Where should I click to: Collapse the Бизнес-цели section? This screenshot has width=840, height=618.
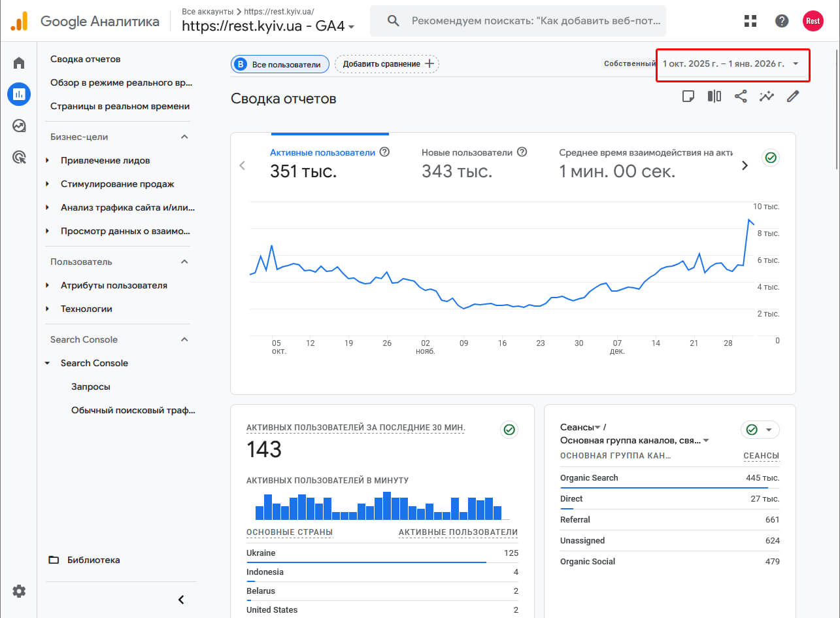click(x=184, y=137)
